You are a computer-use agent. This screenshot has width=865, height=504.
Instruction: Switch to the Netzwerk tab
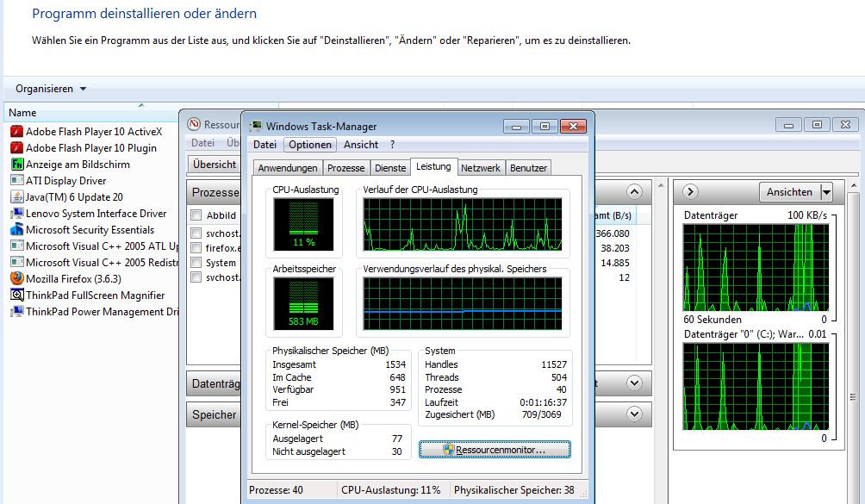point(481,168)
